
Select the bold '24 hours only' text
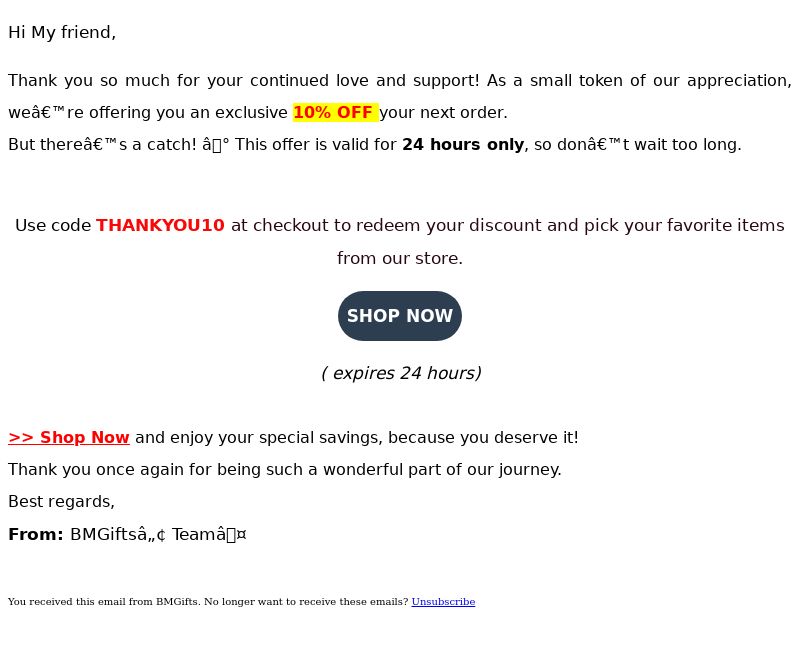pos(463,144)
